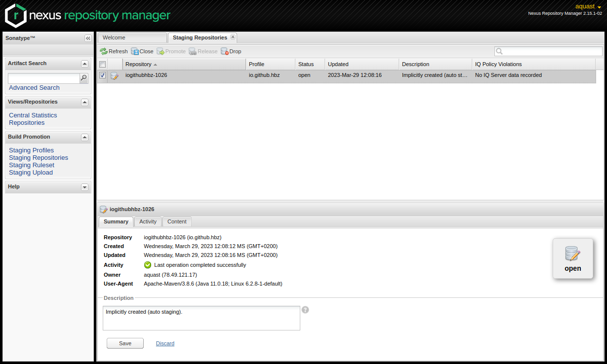Discard the description changes

165,343
